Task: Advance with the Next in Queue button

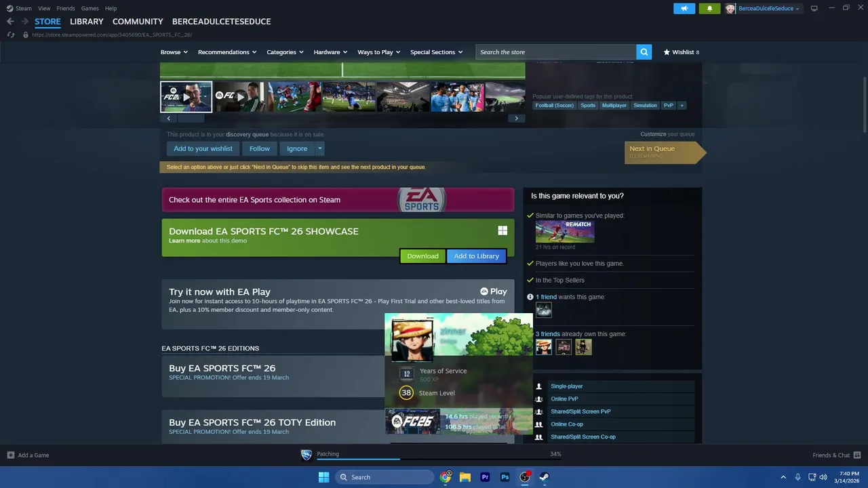Action: [x=665, y=152]
